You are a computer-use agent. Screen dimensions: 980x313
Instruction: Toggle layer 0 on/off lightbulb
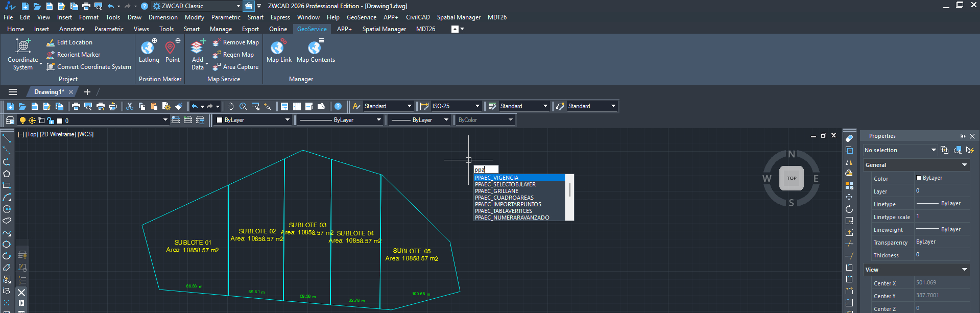[22, 121]
